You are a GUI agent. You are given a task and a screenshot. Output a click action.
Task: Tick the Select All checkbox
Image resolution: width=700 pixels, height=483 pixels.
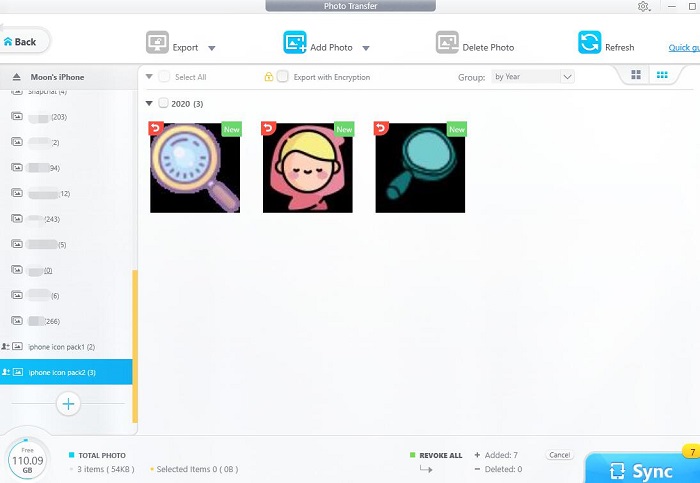[x=164, y=77]
